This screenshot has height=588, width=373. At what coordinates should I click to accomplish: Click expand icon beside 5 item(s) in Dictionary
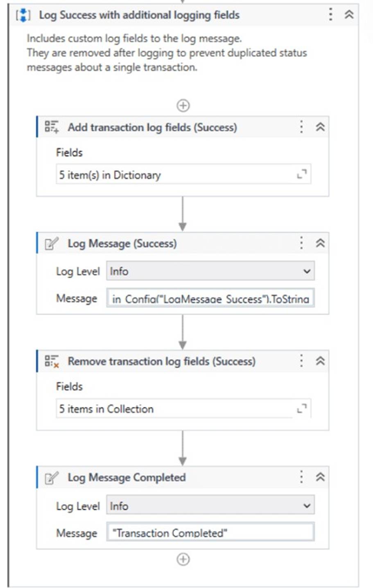(x=303, y=174)
